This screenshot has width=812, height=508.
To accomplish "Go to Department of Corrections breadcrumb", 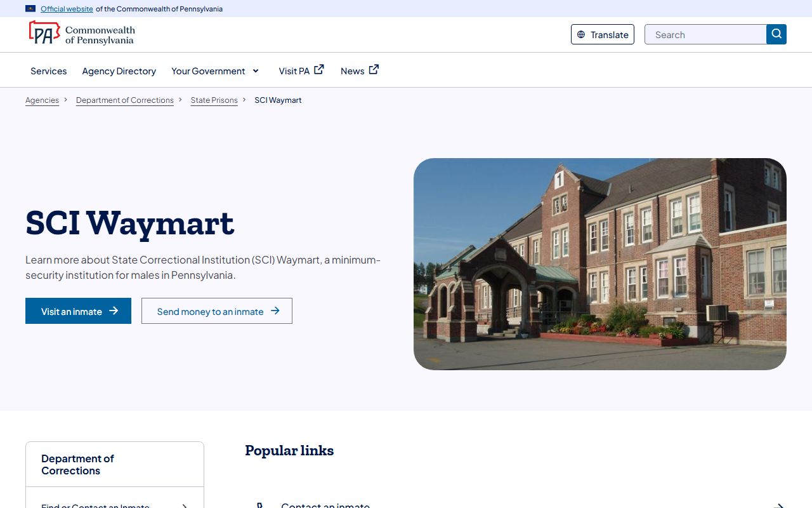I will click(125, 100).
